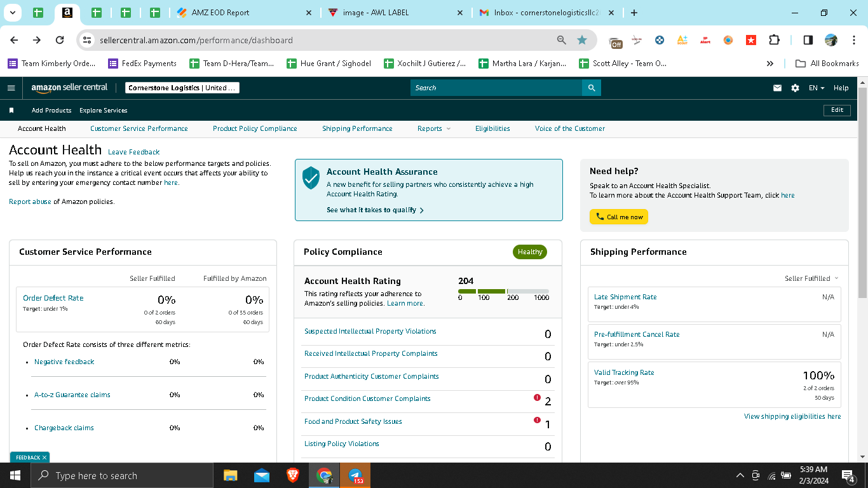Image resolution: width=868 pixels, height=488 pixels.
Task: Open Suspected Intellectual Property Violations
Action: tap(370, 331)
